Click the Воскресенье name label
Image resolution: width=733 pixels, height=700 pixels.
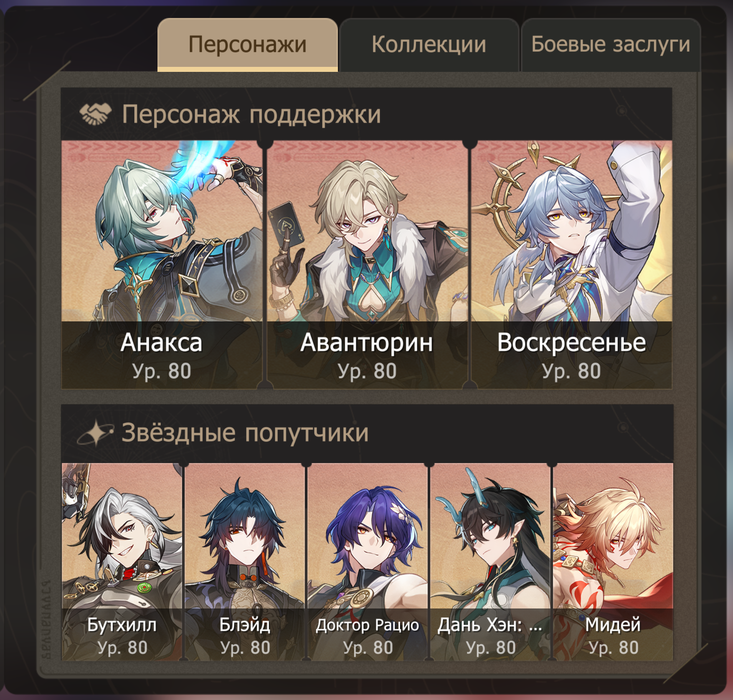(x=571, y=343)
